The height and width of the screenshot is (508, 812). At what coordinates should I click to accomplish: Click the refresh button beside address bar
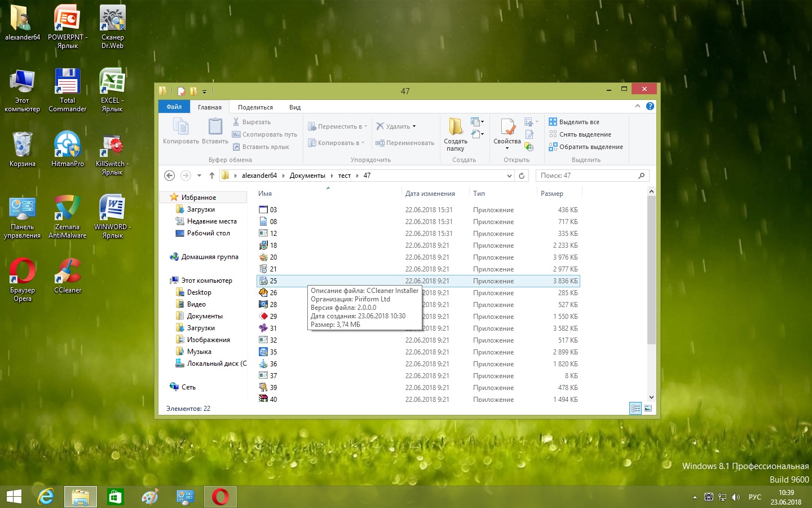(x=522, y=176)
